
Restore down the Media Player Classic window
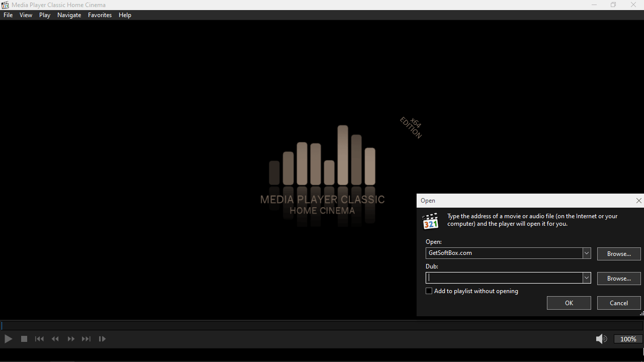point(613,5)
